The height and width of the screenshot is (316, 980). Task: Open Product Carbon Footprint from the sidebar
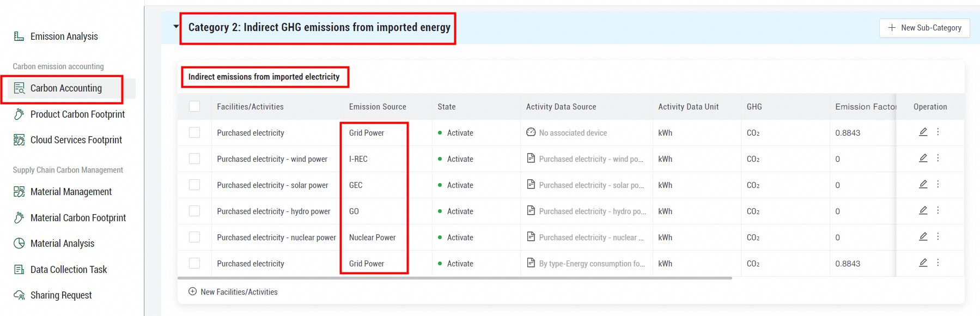[77, 114]
